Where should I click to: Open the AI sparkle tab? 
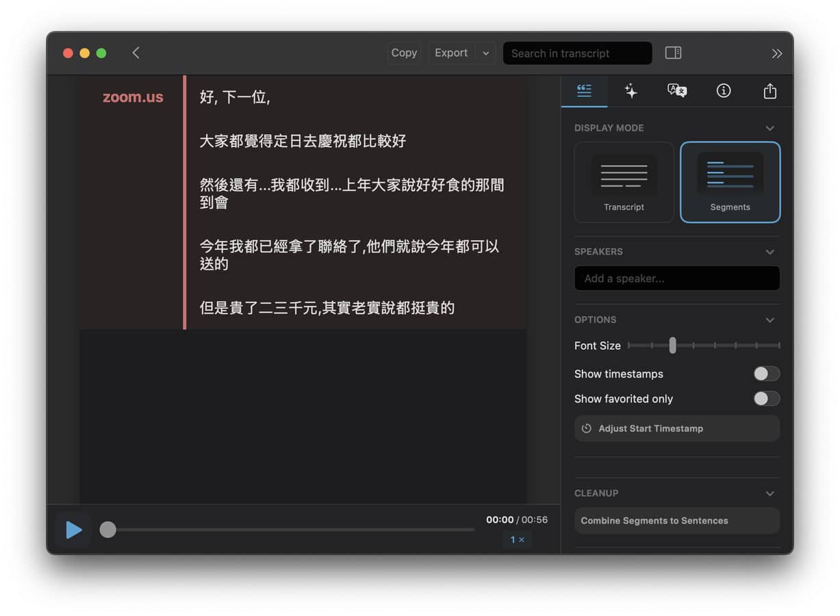[x=631, y=91]
